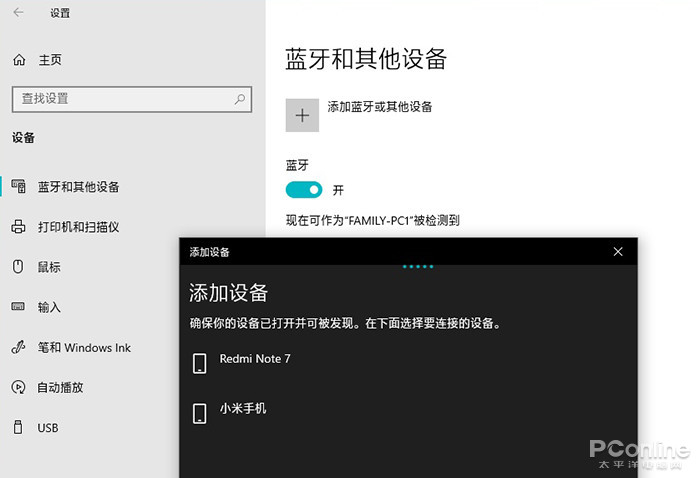The width and height of the screenshot is (700, 478).
Task: Click the AutoPlay icon beside 自动播放
Action: (18, 387)
